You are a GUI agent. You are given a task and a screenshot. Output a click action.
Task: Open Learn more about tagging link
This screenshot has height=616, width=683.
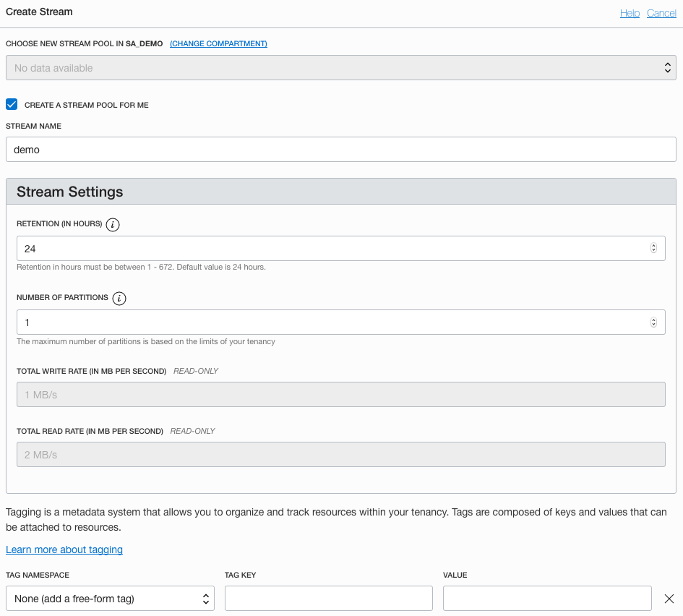(64, 549)
